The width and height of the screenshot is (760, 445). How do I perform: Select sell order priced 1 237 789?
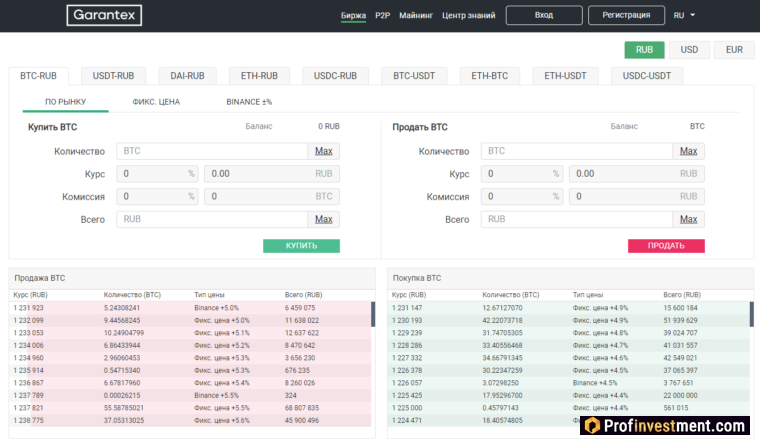[x=190, y=396]
